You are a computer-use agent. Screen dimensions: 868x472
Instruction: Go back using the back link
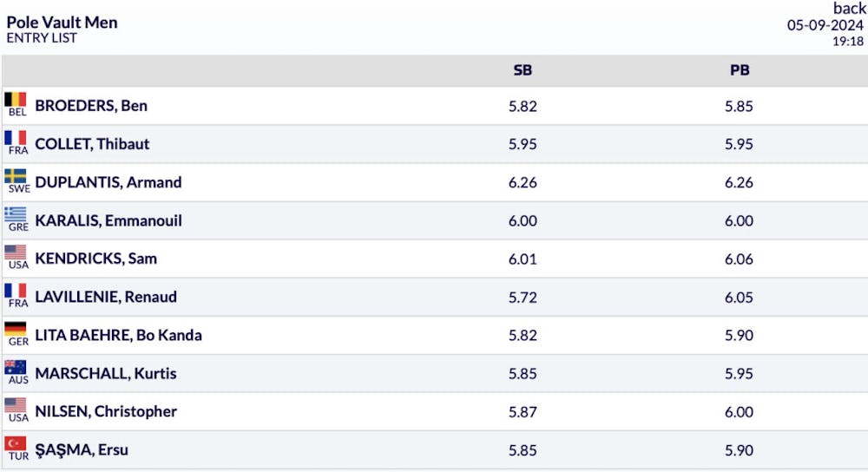849,9
